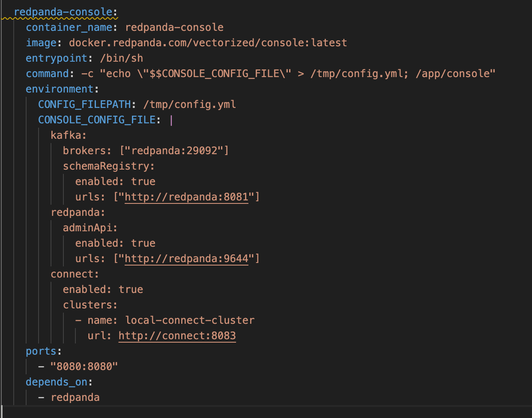Click the /bin/sh entrypoint value

click(x=121, y=58)
